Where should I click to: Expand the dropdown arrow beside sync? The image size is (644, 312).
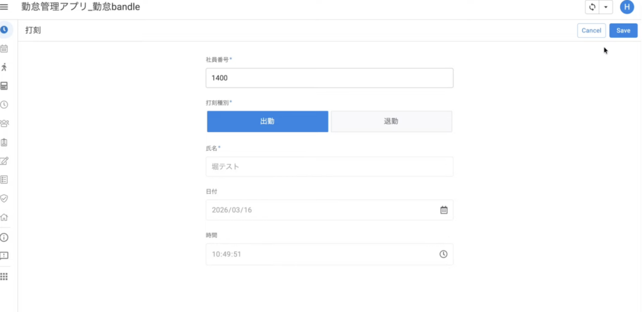point(606,7)
